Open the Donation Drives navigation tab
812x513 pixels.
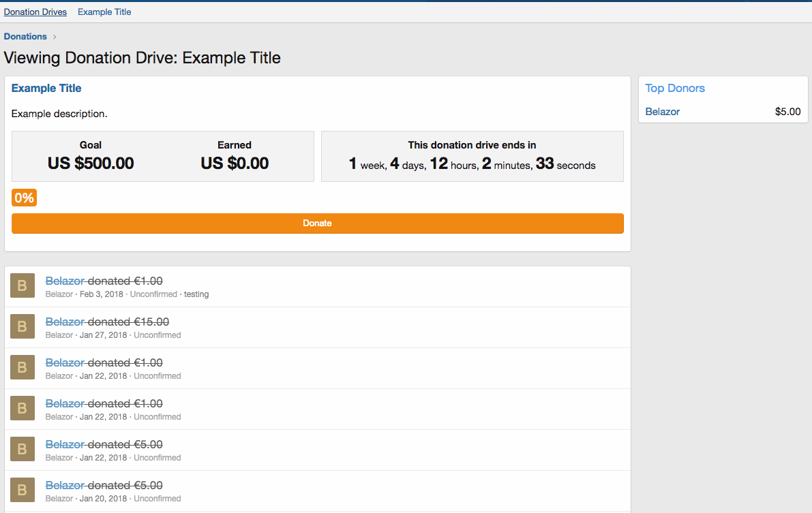[35, 12]
